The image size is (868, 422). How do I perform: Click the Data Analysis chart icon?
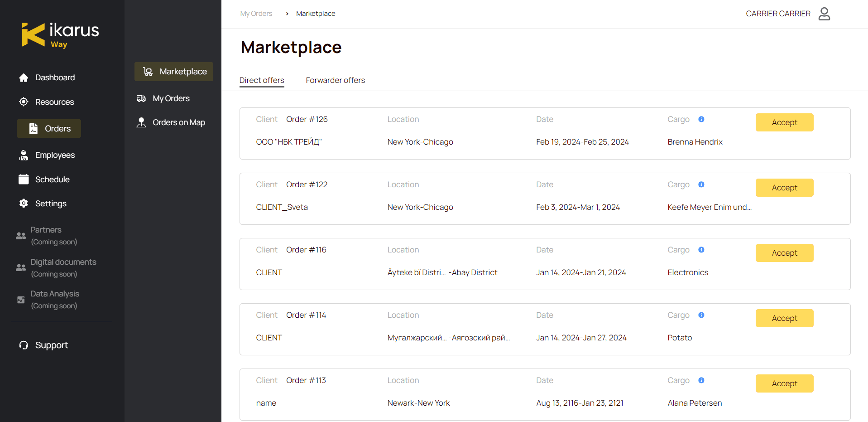coord(21,300)
